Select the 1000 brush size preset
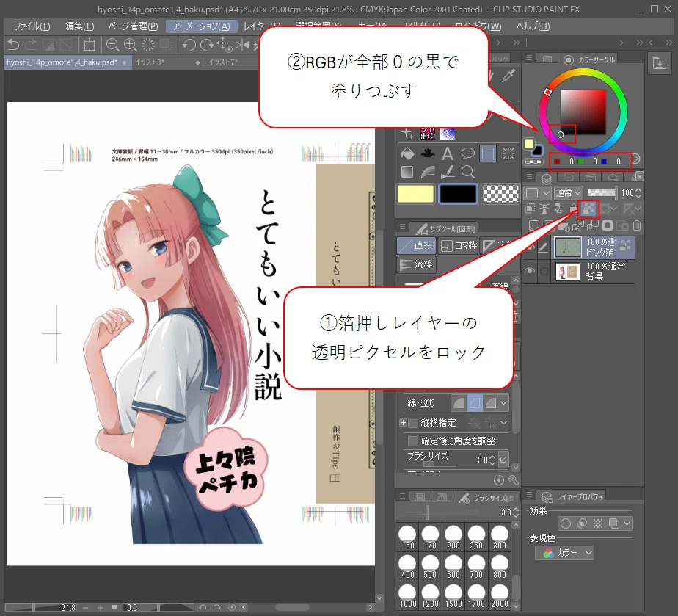This screenshot has width=678, height=616. click(408, 596)
